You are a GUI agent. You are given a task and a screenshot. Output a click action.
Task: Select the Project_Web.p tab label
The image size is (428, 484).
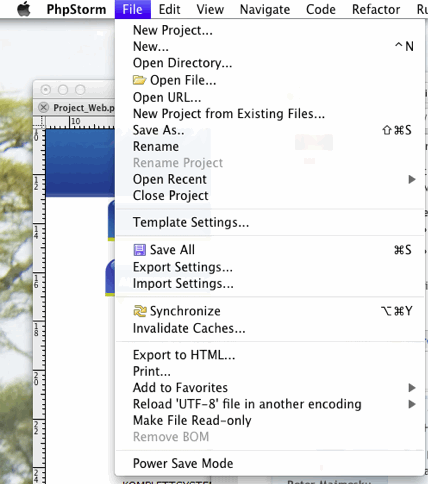pos(84,108)
